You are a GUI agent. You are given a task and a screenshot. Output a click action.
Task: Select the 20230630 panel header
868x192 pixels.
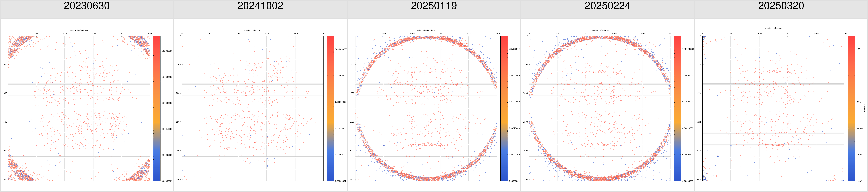(x=87, y=9)
